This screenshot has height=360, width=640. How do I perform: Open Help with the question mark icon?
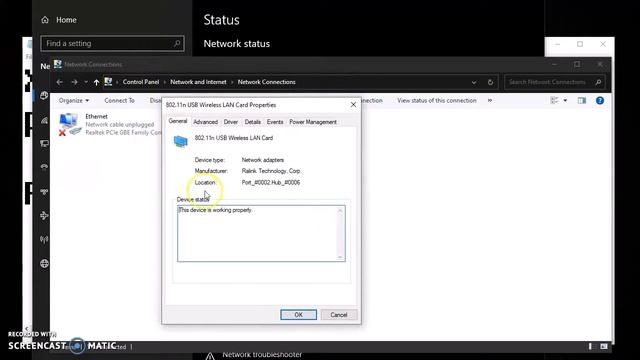click(x=600, y=100)
